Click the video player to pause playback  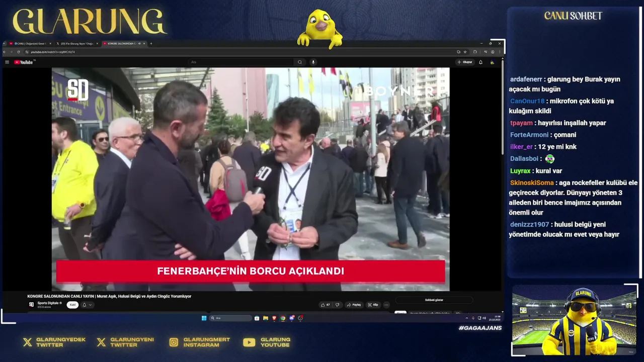pos(251,179)
